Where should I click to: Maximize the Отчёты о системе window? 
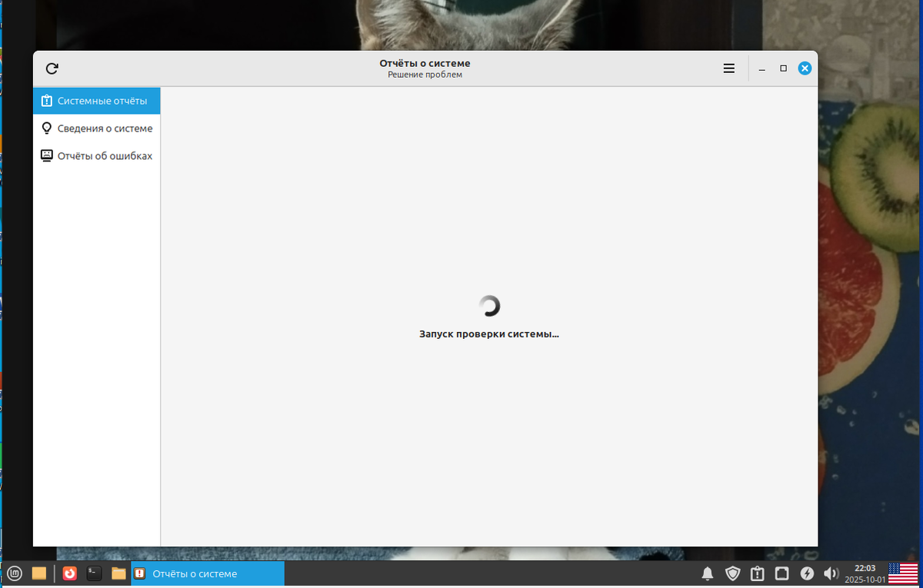click(x=783, y=68)
